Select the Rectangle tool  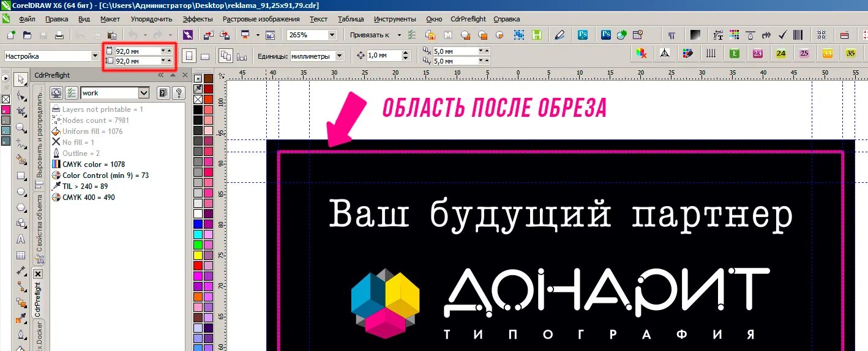coord(21,175)
